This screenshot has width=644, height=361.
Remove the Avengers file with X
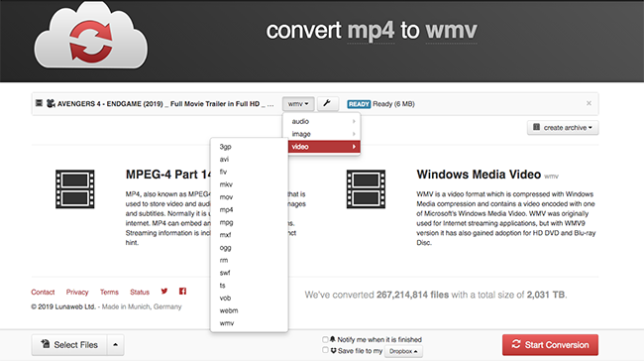click(x=589, y=103)
